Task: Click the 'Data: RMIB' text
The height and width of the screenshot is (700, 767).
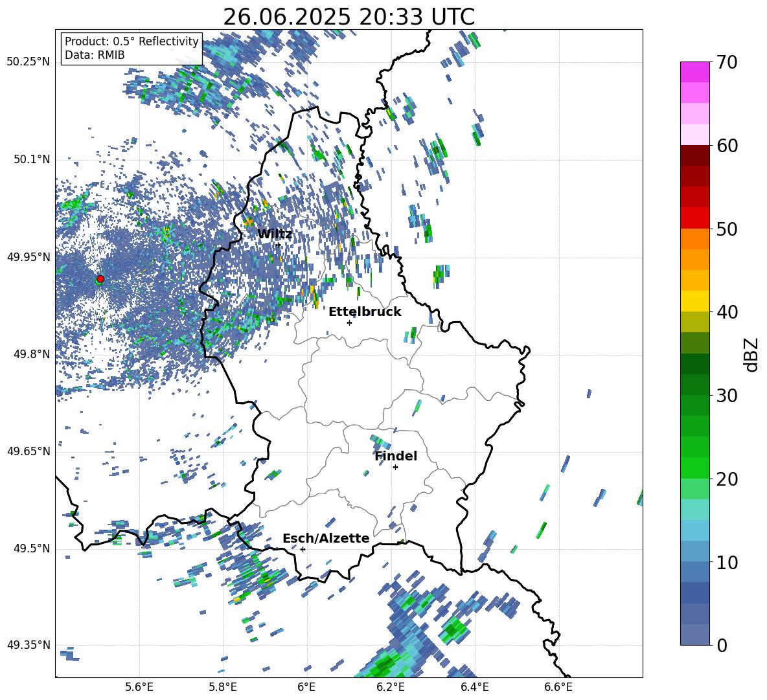Action: click(x=95, y=55)
